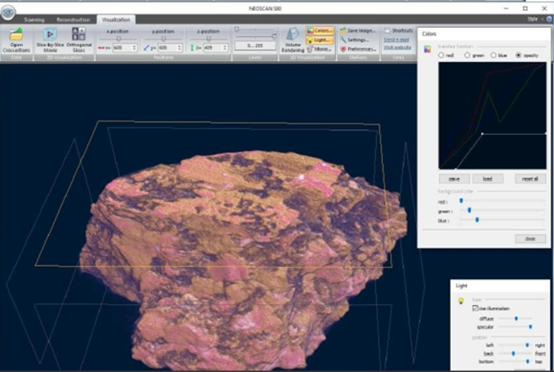Open the Light panel from the ribbon

pos(320,40)
